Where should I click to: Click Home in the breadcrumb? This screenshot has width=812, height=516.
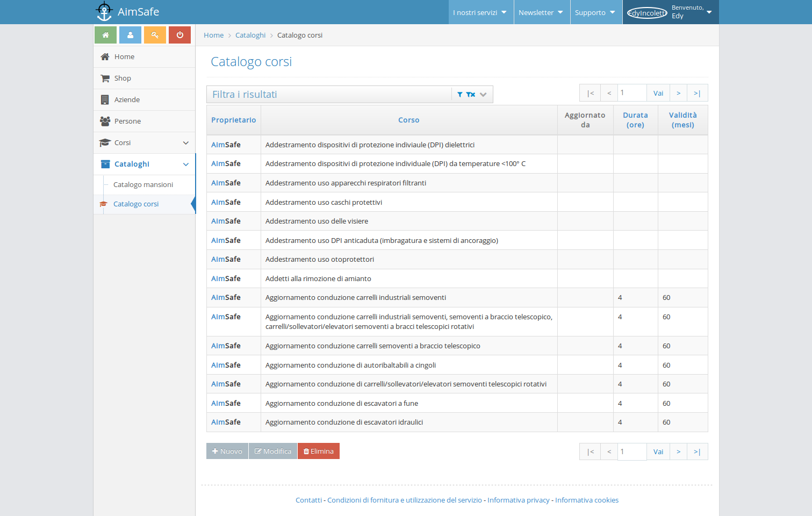pyautogui.click(x=213, y=35)
